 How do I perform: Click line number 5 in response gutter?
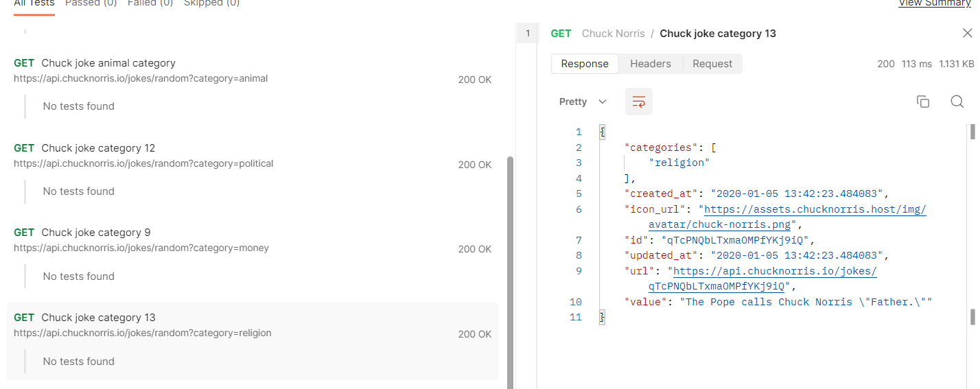[x=579, y=193]
